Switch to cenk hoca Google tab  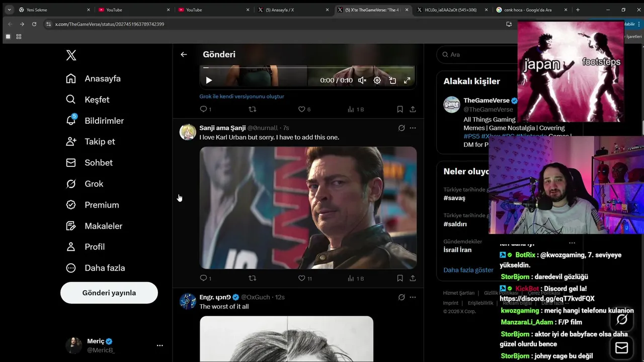[532, 10]
